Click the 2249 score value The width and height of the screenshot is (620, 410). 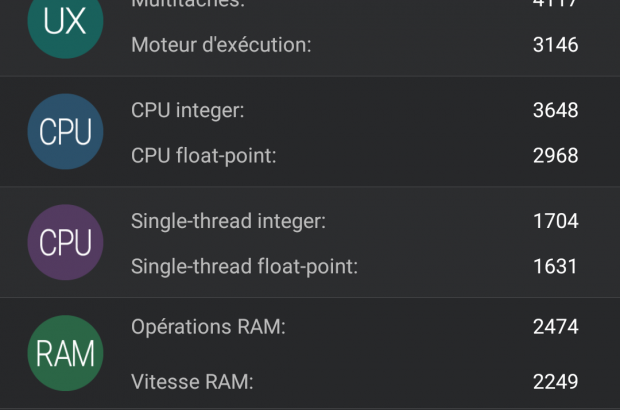[555, 381]
